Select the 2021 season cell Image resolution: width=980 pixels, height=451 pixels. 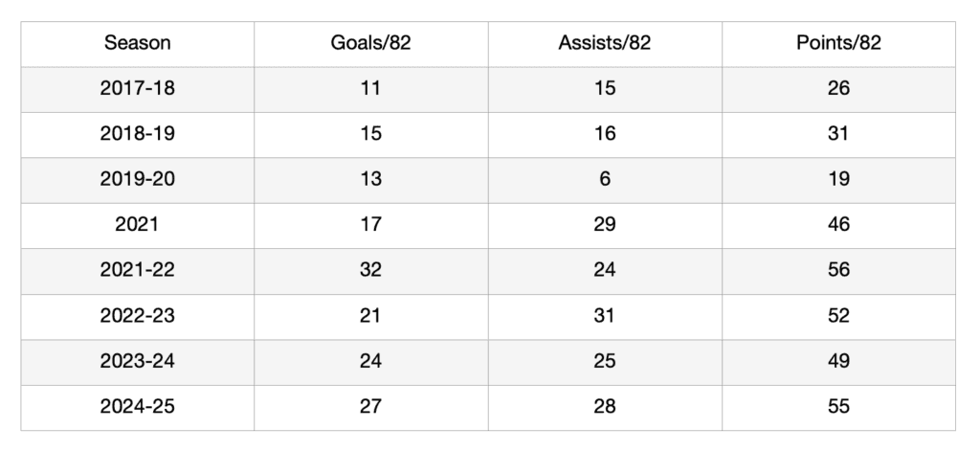[138, 225]
